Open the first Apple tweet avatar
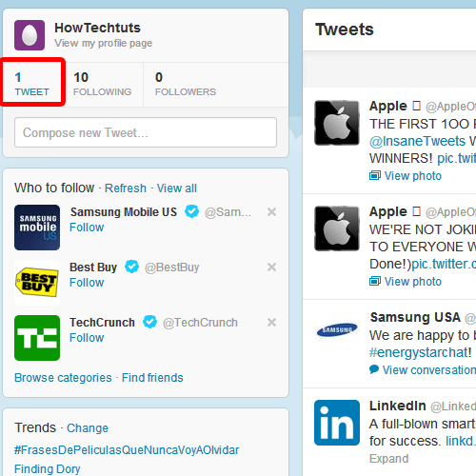Viewport: 476px width, 476px height. [x=337, y=123]
